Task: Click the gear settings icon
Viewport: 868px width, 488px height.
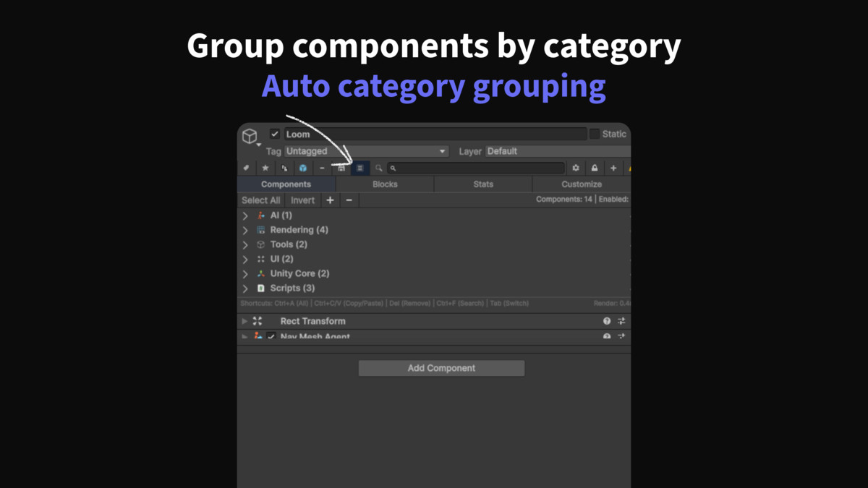Action: click(x=576, y=168)
